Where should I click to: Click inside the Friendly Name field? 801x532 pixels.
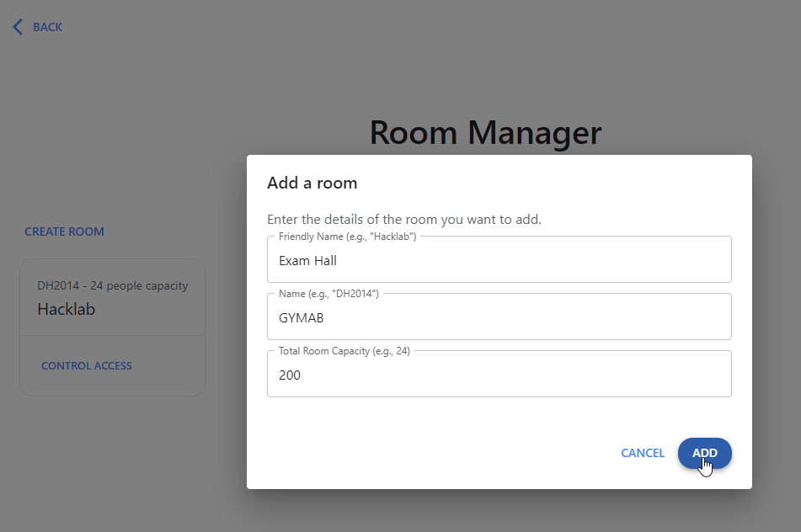tap(499, 259)
